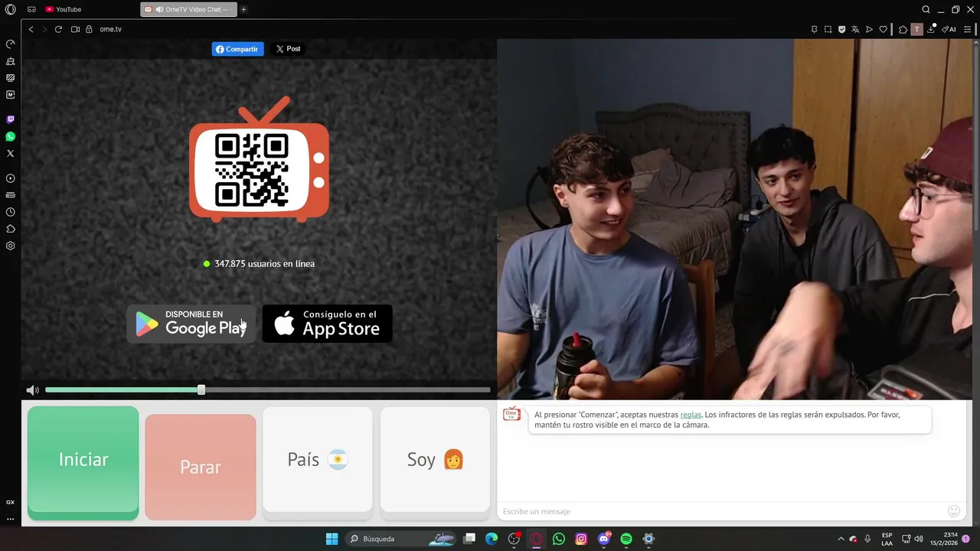This screenshot has width=980, height=551.
Task: Click the X Post share button
Action: coord(289,49)
